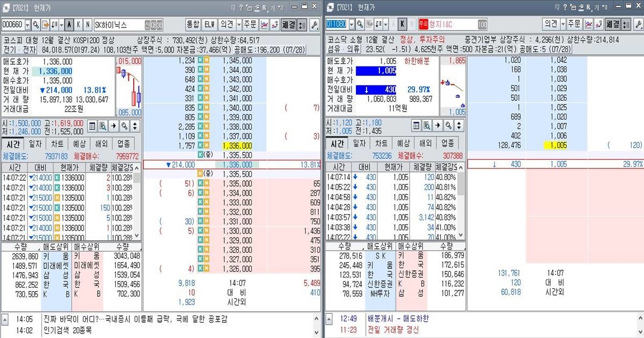Click the up-down arrows icon in SK하이닉스 price panel
This screenshot has width=644, height=338.
pos(134,126)
